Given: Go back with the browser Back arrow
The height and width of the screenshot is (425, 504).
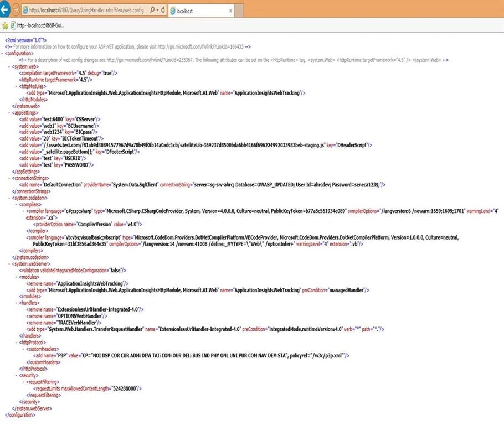Looking at the screenshot, I should pyautogui.click(x=4, y=10).
